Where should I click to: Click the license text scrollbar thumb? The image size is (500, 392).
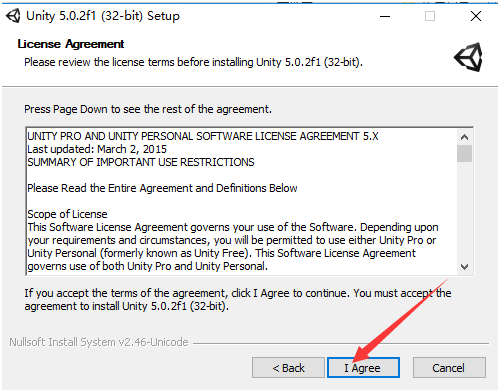coord(464,153)
